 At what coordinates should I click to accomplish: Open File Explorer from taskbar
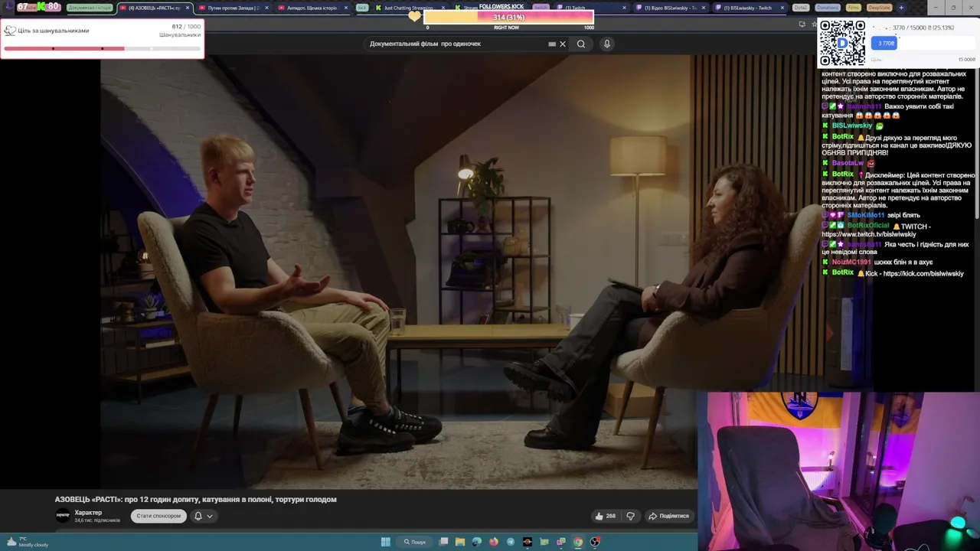[x=460, y=542]
